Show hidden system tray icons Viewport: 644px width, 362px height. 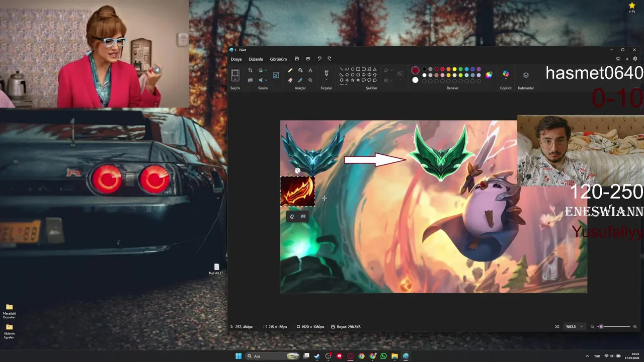click(587, 356)
